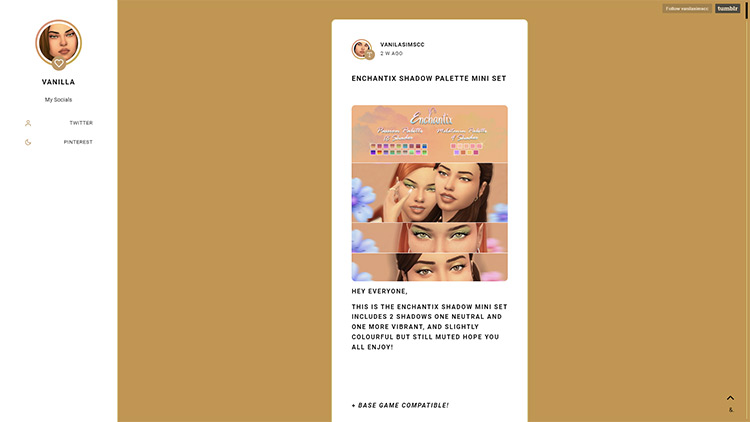Click the badge icon on post author avatar
The width and height of the screenshot is (750, 422).
pyautogui.click(x=369, y=55)
